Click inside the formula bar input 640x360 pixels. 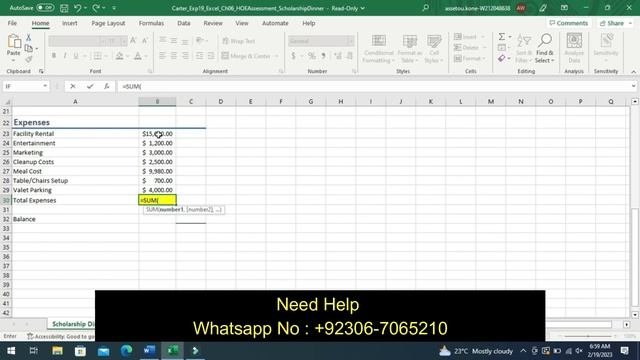373,86
